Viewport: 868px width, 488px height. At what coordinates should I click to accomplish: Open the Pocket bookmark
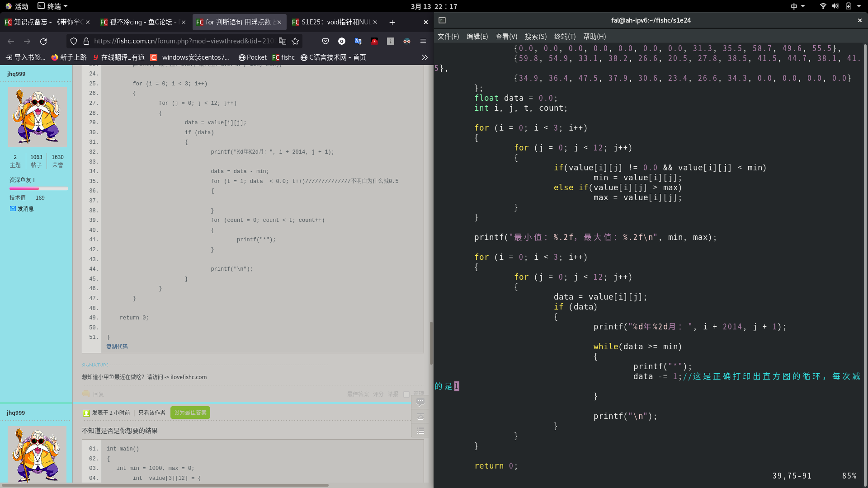pyautogui.click(x=253, y=57)
